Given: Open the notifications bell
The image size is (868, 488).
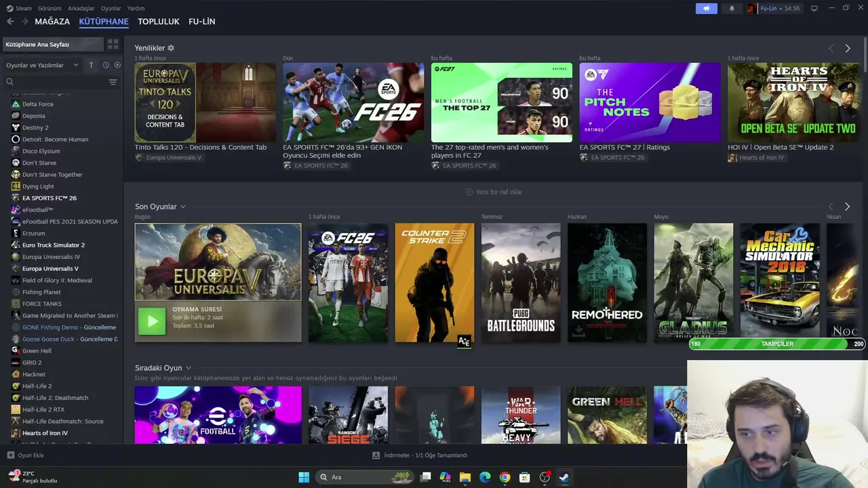Looking at the screenshot, I should point(732,8).
